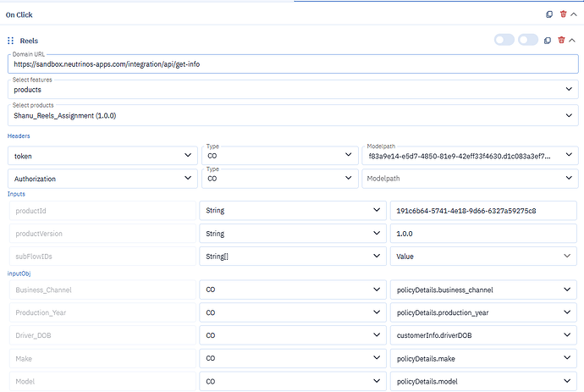Change CO type for Model
The width and height of the screenshot is (584, 392).
click(x=293, y=381)
